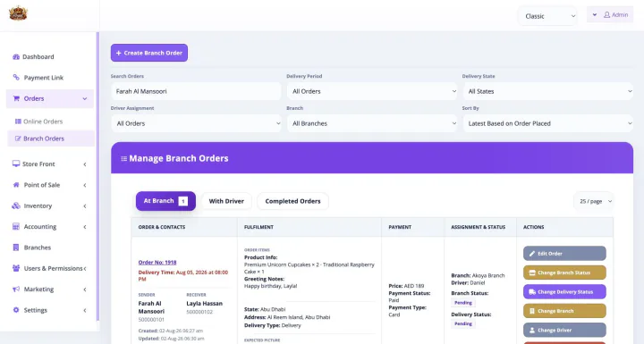The height and width of the screenshot is (344, 644).
Task: Go to Dashboard in the sidebar
Action: tap(38, 56)
